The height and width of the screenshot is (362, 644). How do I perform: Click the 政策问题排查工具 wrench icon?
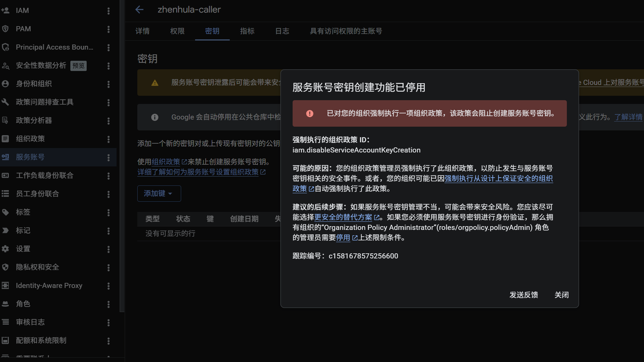coord(5,102)
